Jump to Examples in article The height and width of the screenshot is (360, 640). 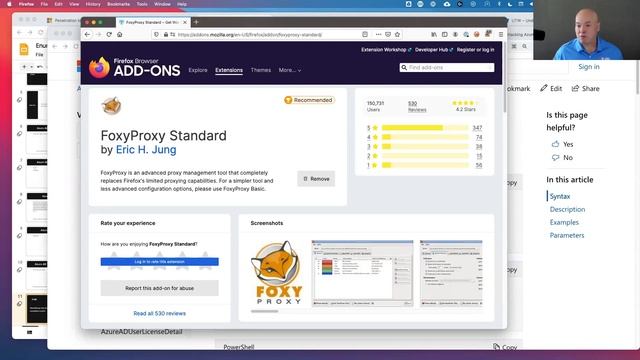564,222
